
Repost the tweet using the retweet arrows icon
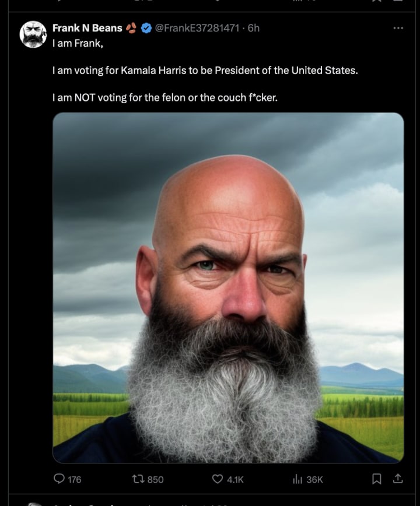tap(138, 479)
